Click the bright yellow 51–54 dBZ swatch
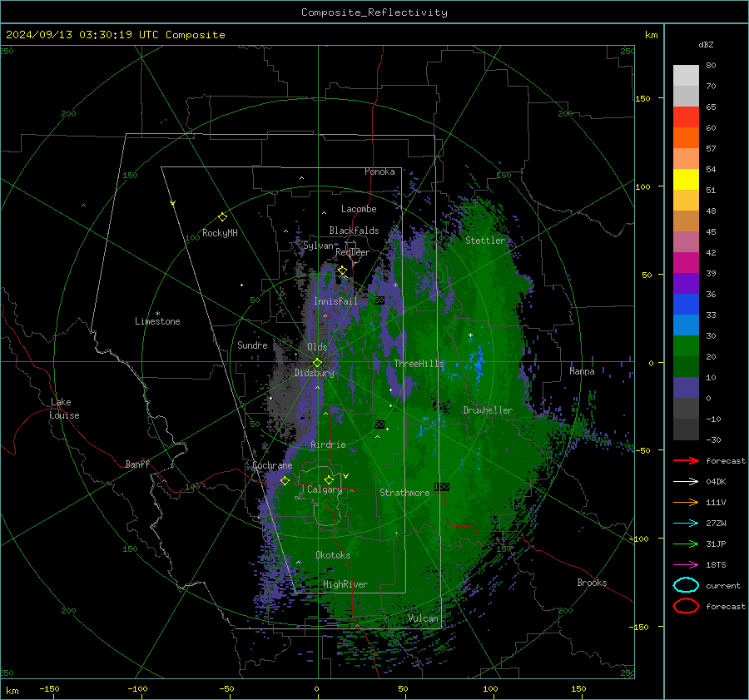The width and height of the screenshot is (749, 700). pyautogui.click(x=686, y=180)
